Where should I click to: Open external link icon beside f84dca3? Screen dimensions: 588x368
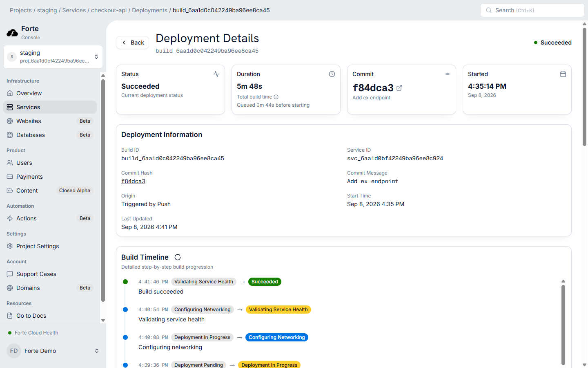pyautogui.click(x=399, y=88)
